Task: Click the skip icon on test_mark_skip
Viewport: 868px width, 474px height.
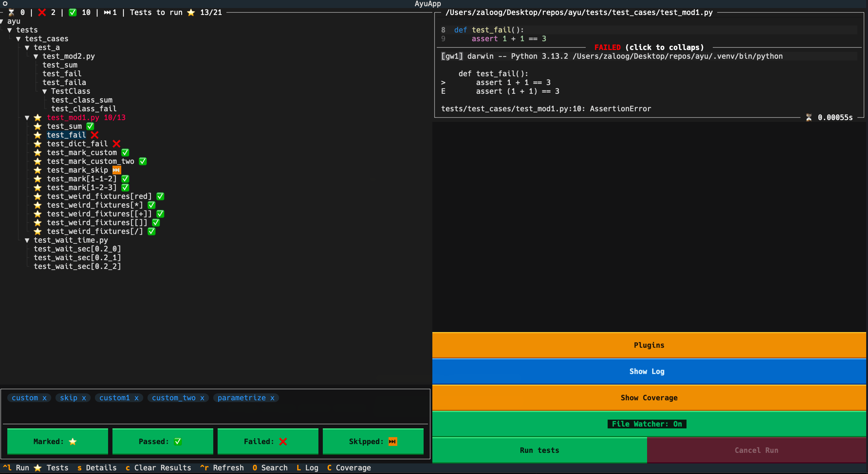Action: (116, 170)
